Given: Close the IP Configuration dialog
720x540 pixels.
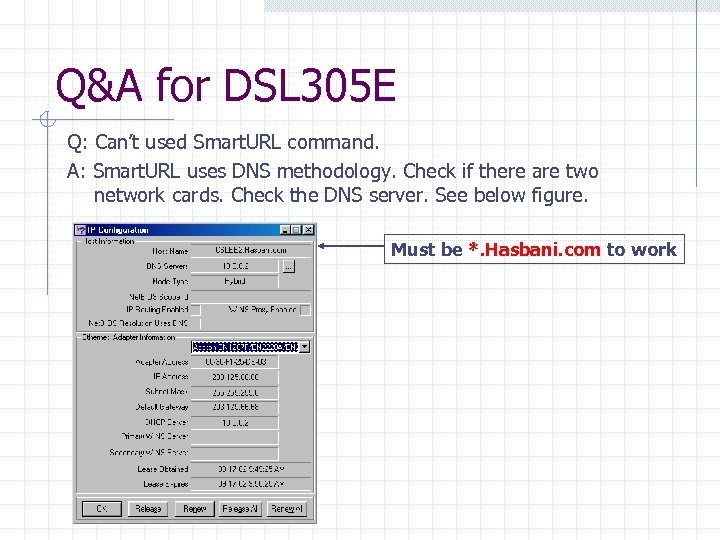Looking at the screenshot, I should point(308,230).
